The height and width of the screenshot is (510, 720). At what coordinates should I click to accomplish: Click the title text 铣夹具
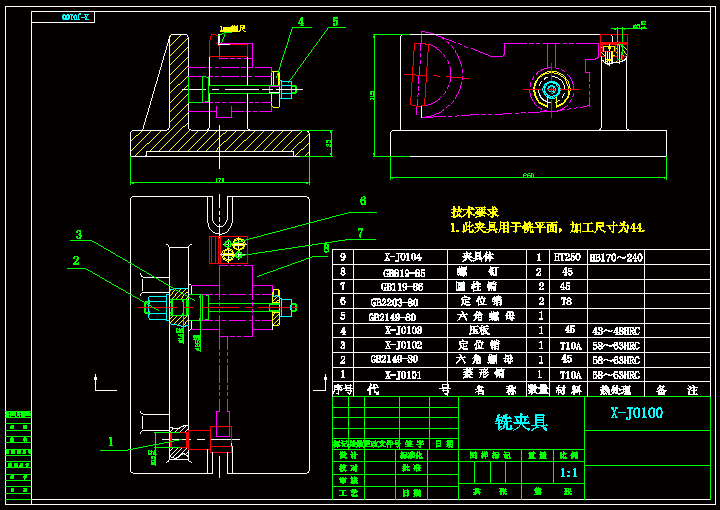click(x=521, y=422)
